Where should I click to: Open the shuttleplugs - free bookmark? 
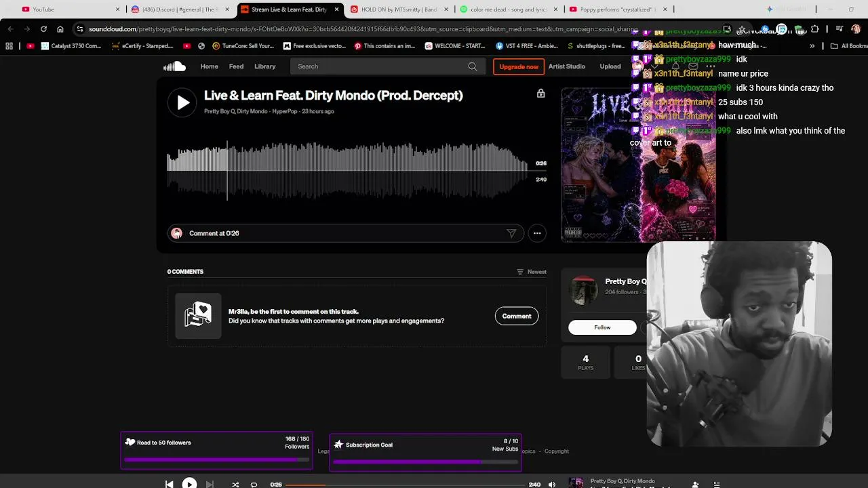click(595, 46)
